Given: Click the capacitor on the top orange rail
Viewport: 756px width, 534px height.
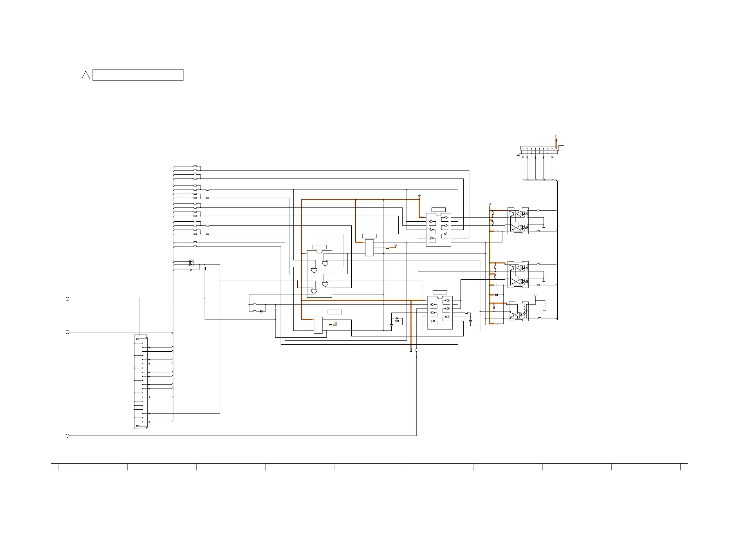Looking at the screenshot, I should click(x=383, y=204).
